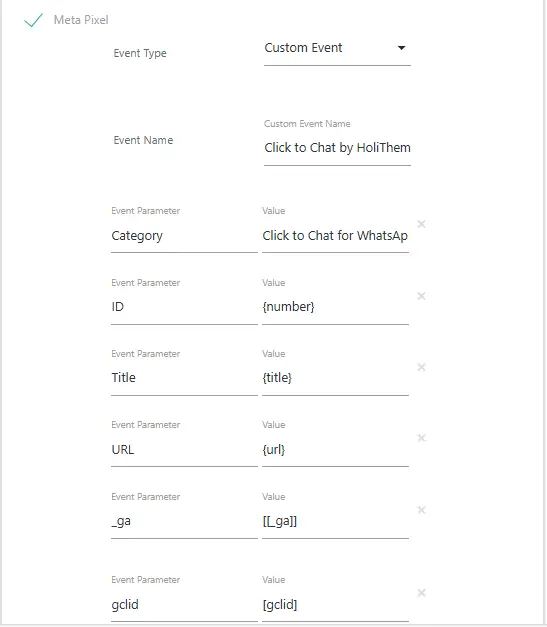Image resolution: width=547 pixels, height=627 pixels.
Task: Click the Category parameter name field
Action: [184, 236]
